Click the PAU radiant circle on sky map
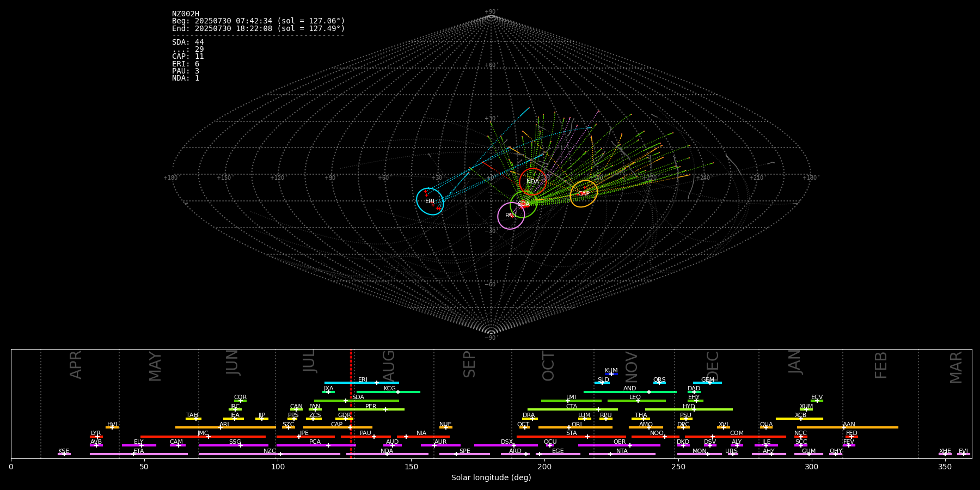Image resolution: width=980 pixels, height=490 pixels. (x=511, y=216)
